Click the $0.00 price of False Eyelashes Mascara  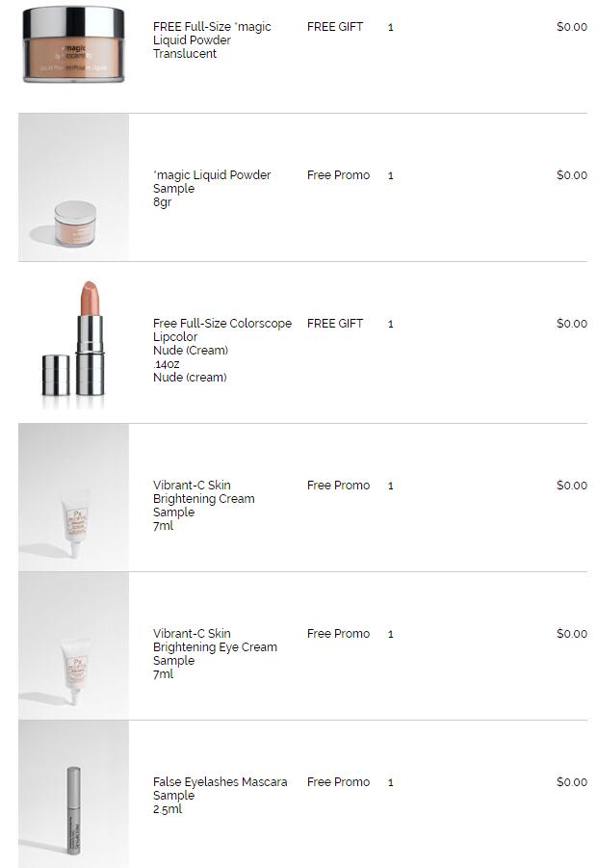pyautogui.click(x=571, y=782)
